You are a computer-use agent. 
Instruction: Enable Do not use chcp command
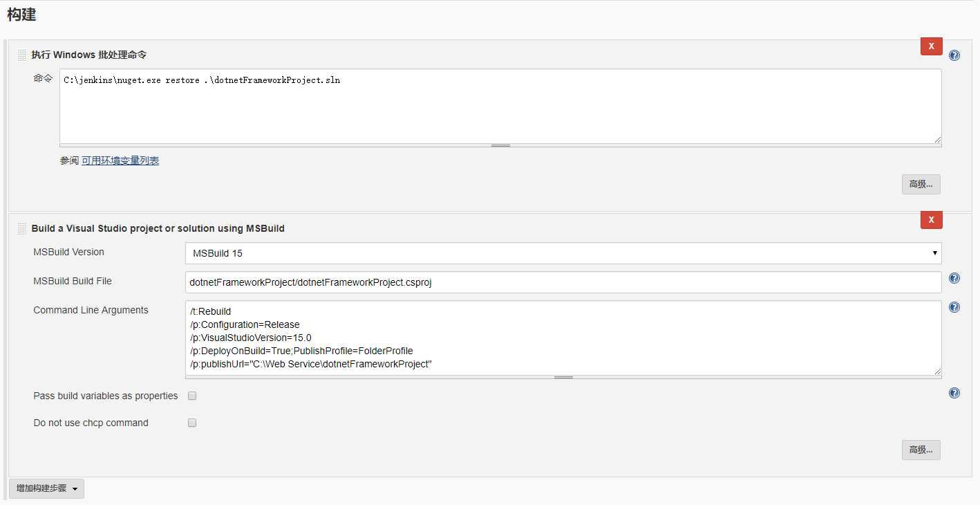point(192,423)
